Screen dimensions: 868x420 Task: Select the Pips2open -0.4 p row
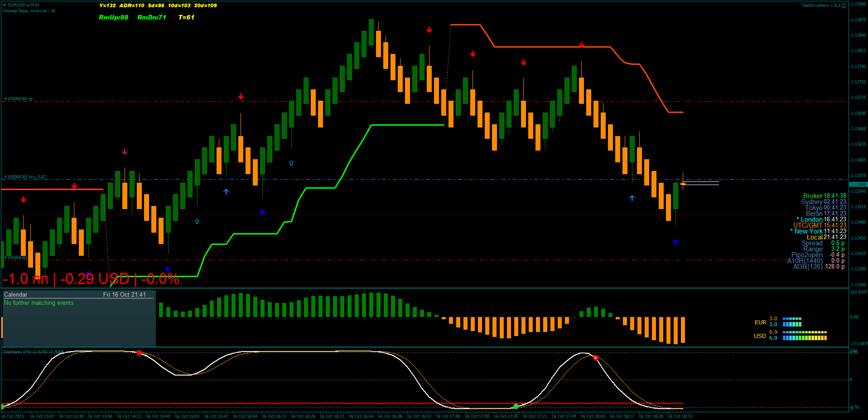coord(818,255)
